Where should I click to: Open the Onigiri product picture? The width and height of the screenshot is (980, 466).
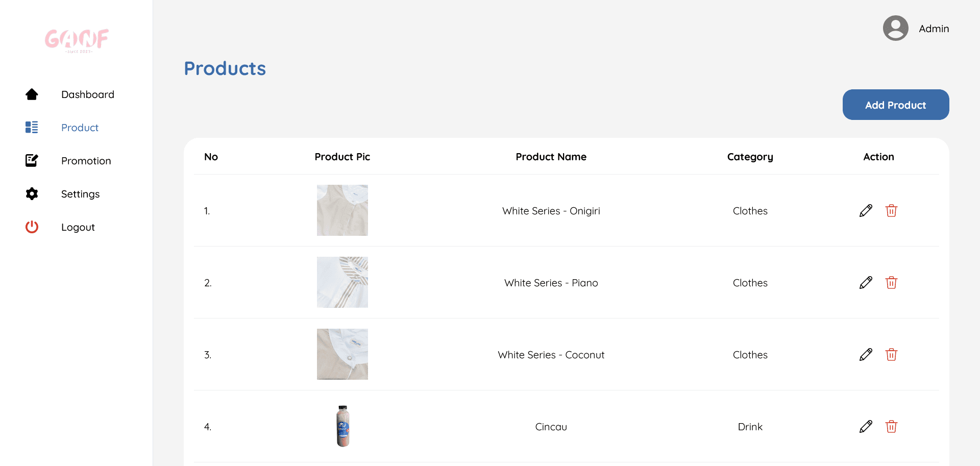tap(342, 210)
